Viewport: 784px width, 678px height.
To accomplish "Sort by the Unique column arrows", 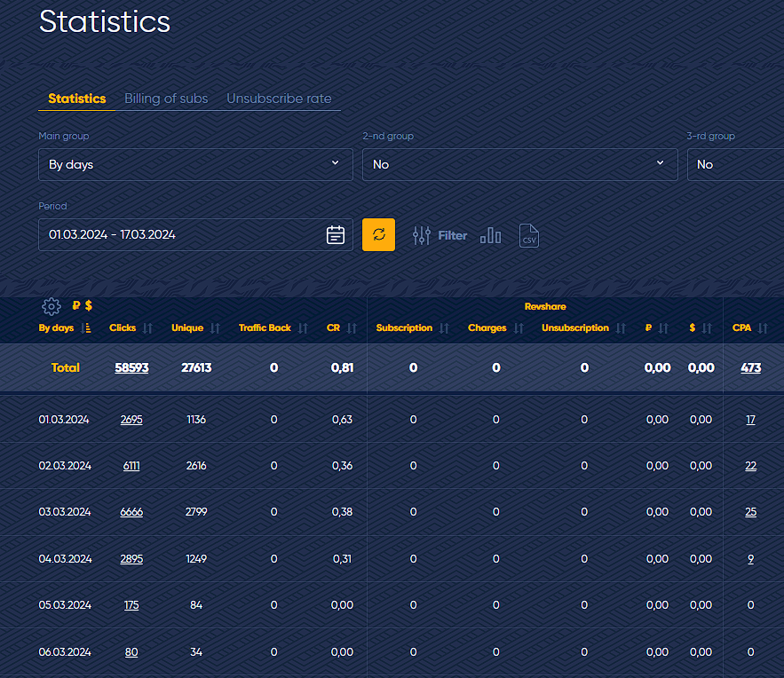I will tap(215, 328).
